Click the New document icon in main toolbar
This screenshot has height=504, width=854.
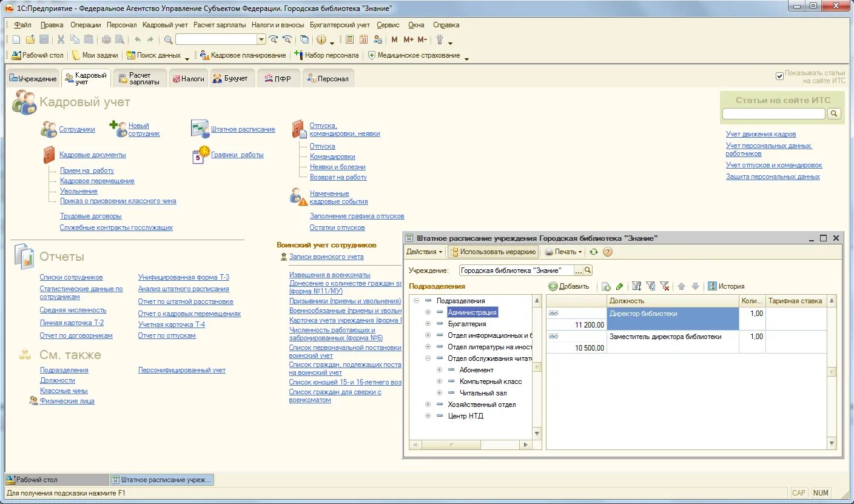[x=16, y=39]
